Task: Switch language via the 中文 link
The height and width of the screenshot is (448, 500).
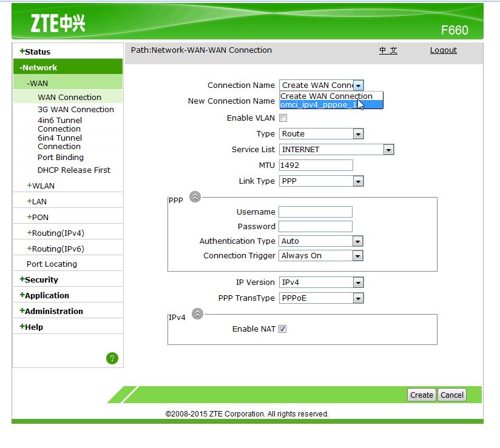Action: click(x=388, y=50)
